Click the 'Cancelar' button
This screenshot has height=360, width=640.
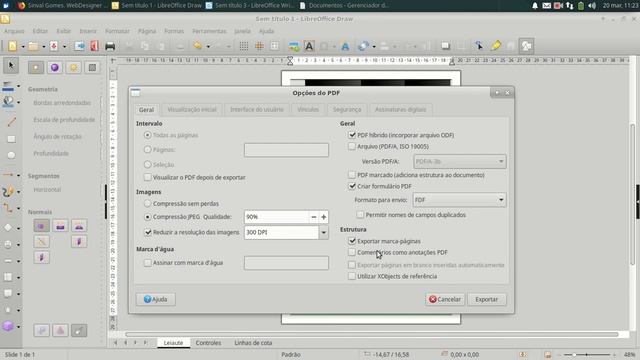click(x=445, y=299)
